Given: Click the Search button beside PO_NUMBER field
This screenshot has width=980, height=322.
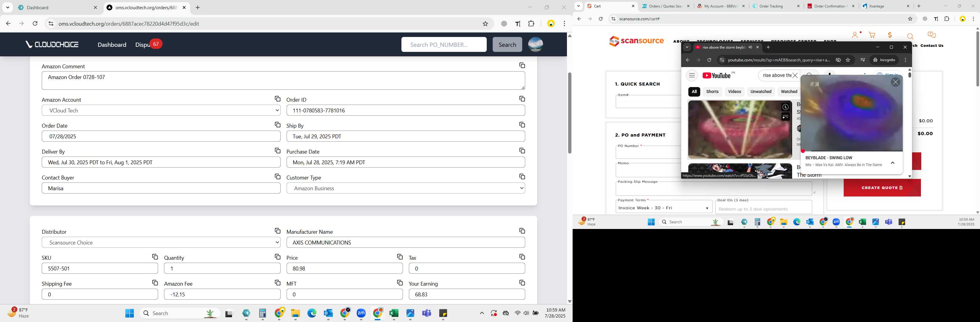Looking at the screenshot, I should pos(507,44).
